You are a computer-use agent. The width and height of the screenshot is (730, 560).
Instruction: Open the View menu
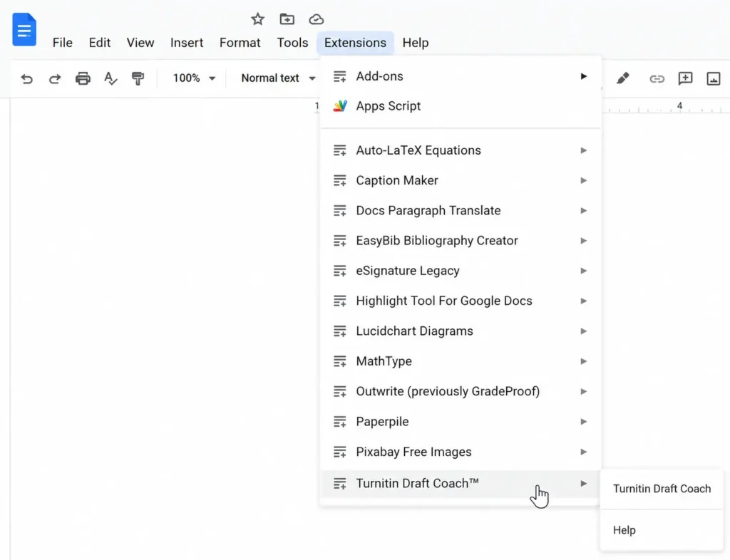140,43
